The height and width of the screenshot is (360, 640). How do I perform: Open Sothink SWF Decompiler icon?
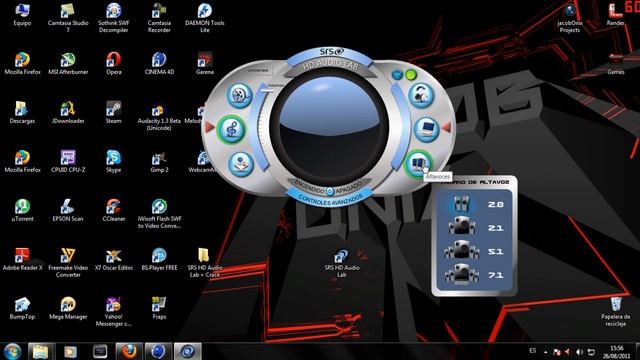pos(113,18)
